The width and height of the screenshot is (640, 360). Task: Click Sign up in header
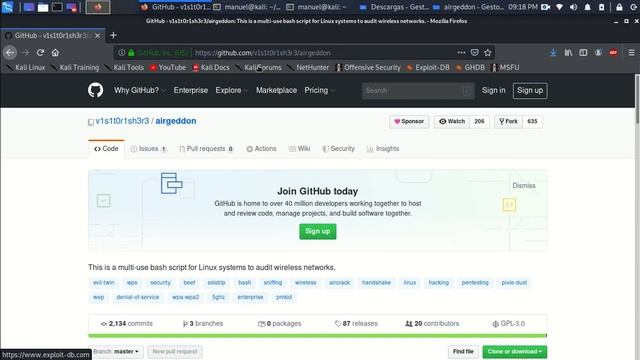point(530,91)
